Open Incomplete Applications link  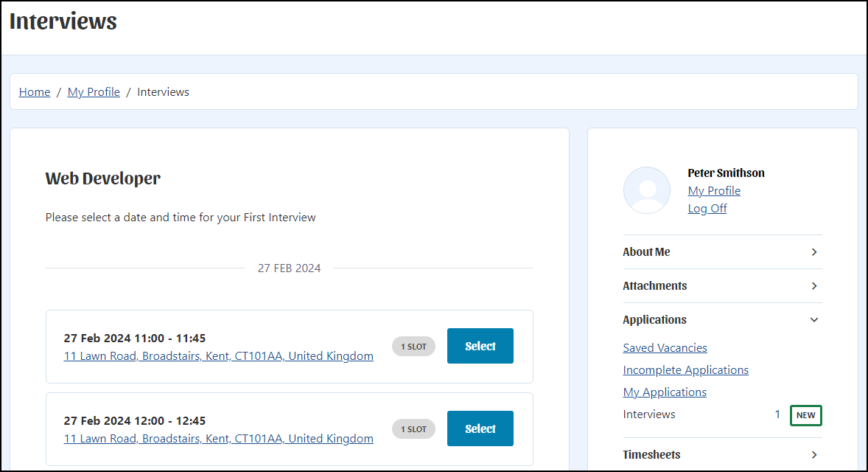[x=685, y=370]
